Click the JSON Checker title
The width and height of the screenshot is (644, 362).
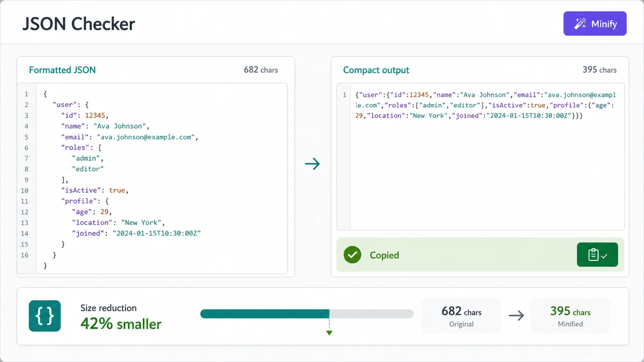[x=79, y=24]
